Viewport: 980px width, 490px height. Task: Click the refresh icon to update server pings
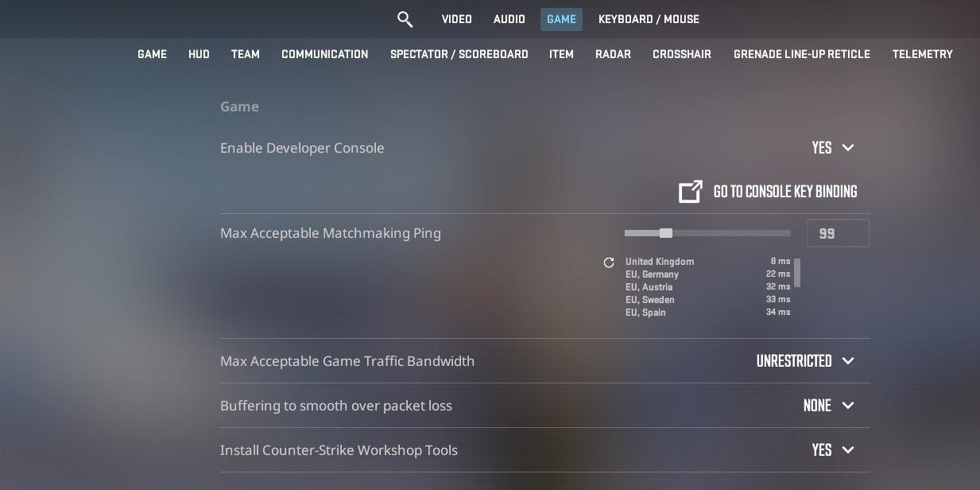click(x=609, y=262)
